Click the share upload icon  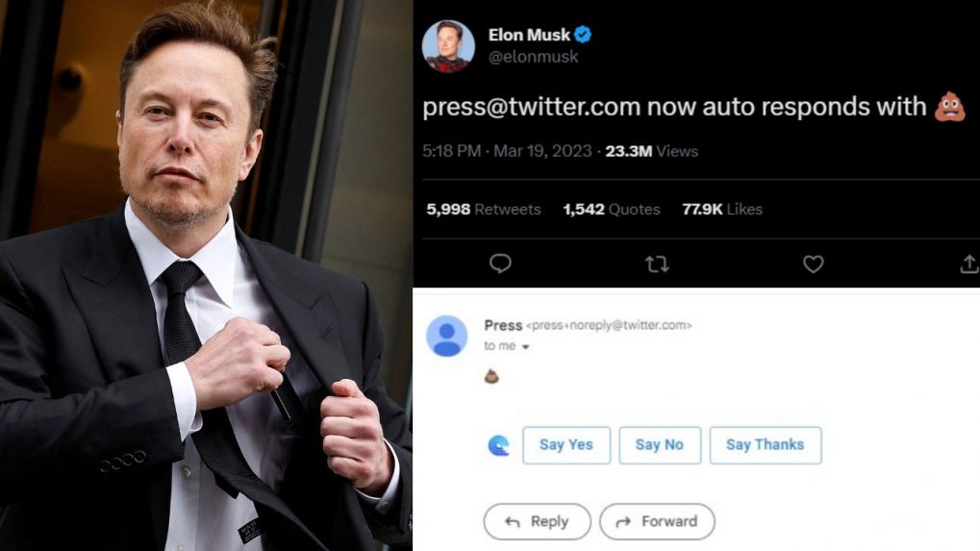969,263
